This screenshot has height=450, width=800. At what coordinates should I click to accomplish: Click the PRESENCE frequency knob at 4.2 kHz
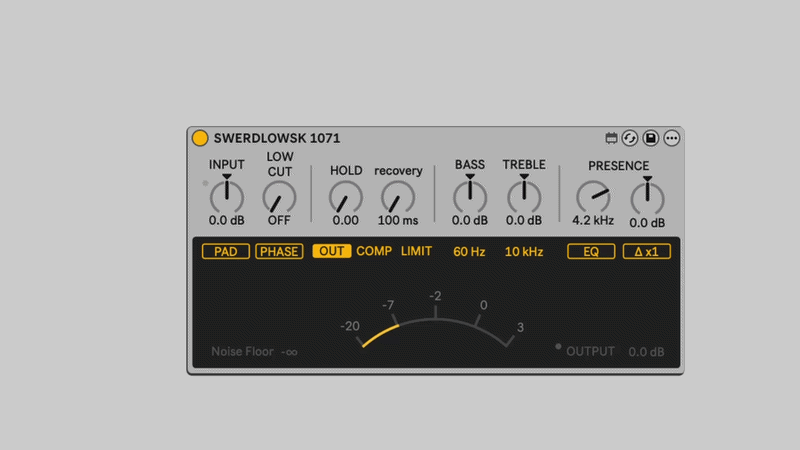coord(593,197)
